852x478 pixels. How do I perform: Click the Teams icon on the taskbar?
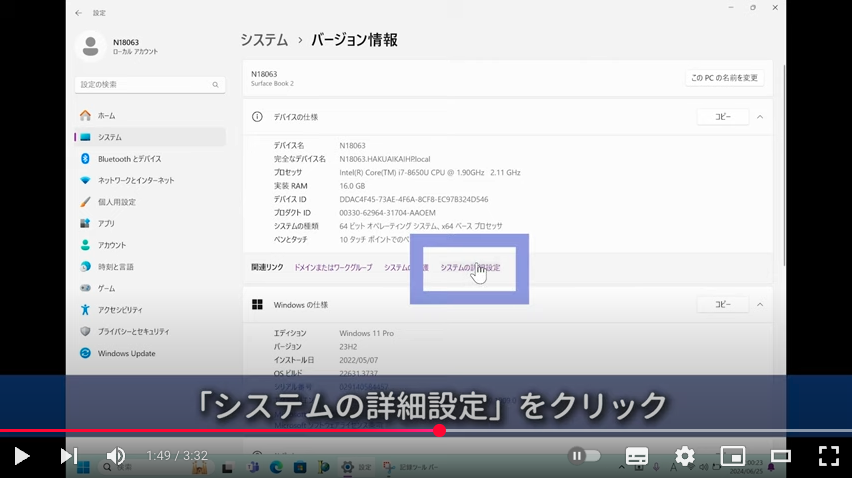[x=253, y=467]
